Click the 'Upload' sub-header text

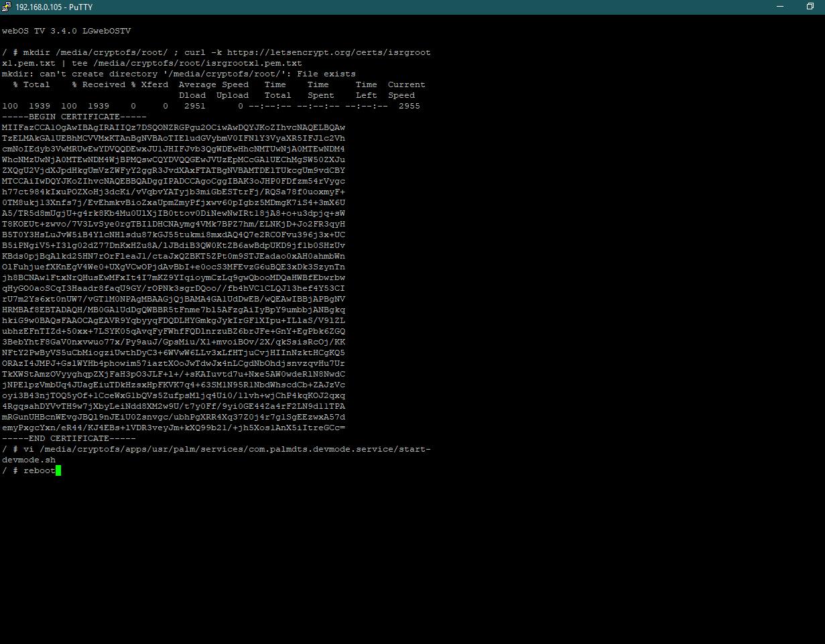click(233, 95)
